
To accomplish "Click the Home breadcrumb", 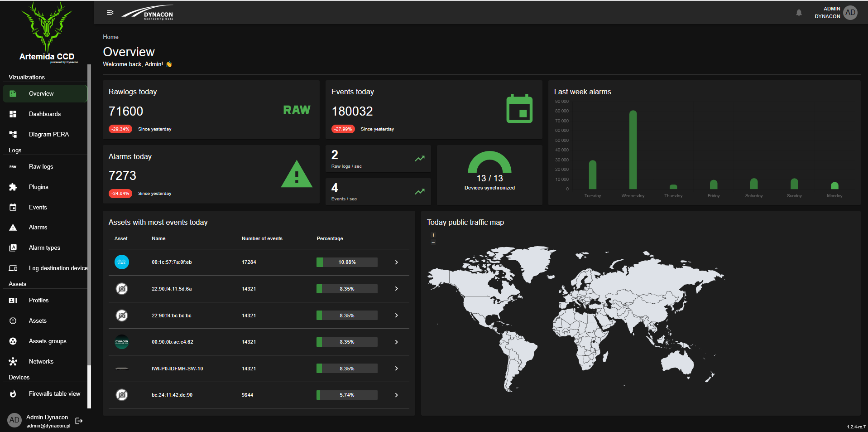I will coord(110,37).
